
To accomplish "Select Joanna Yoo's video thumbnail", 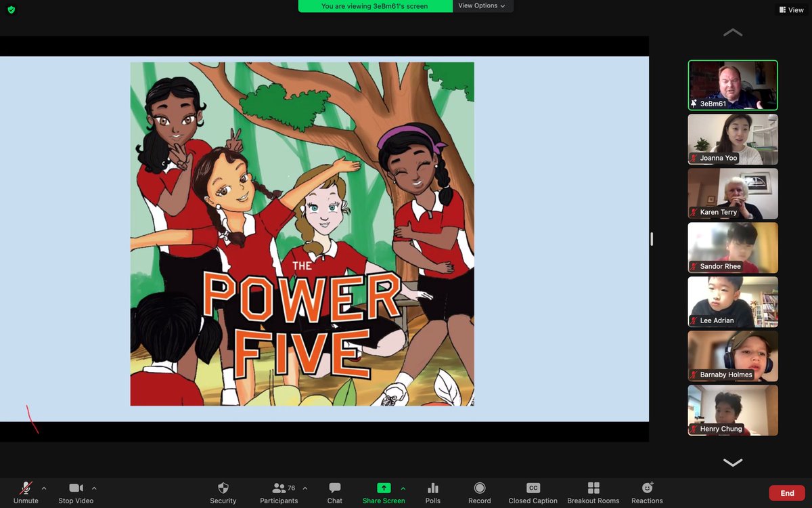I will tap(733, 139).
